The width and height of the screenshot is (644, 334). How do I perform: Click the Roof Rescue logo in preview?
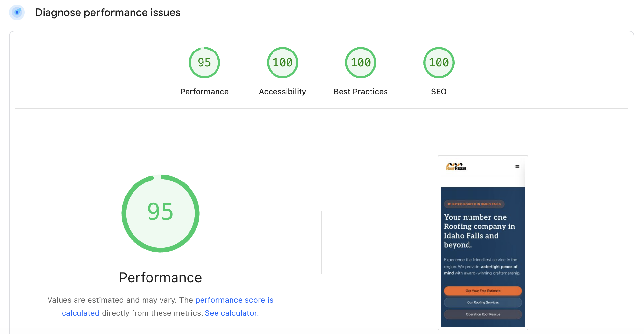tap(456, 167)
